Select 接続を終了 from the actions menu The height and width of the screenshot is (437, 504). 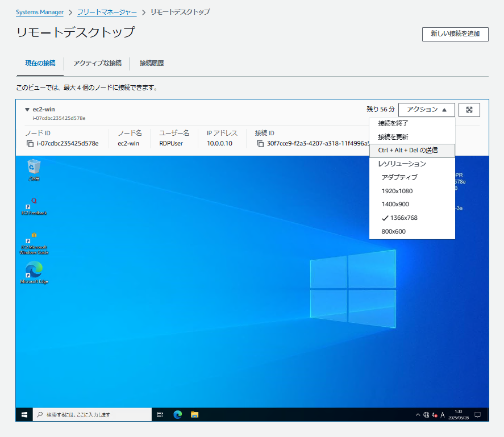coord(412,123)
